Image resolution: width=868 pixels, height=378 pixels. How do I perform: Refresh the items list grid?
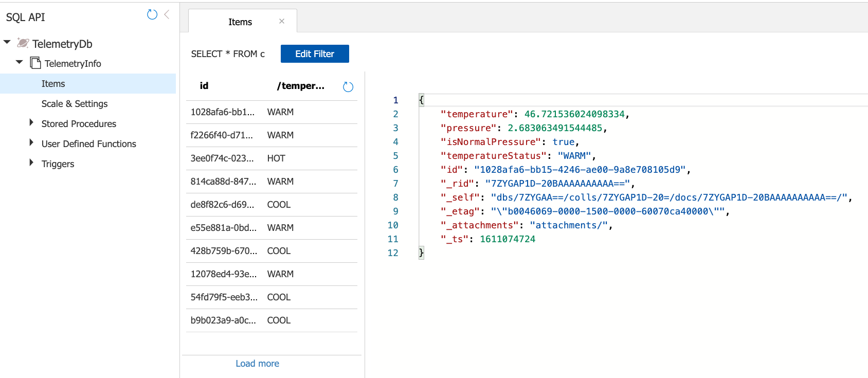348,87
